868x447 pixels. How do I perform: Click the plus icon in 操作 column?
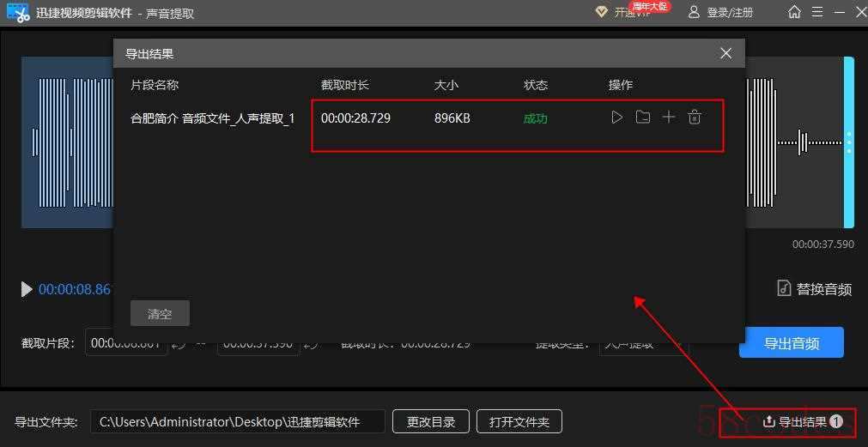click(x=668, y=118)
